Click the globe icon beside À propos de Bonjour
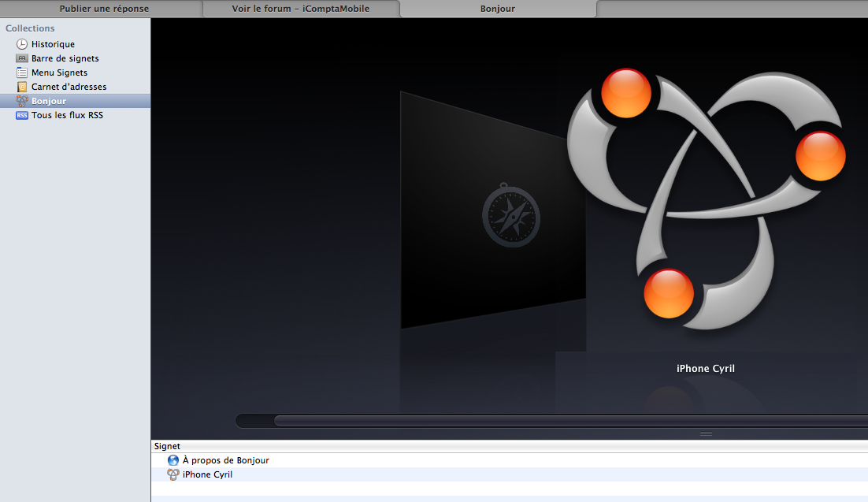The height and width of the screenshot is (502, 868). (x=173, y=460)
